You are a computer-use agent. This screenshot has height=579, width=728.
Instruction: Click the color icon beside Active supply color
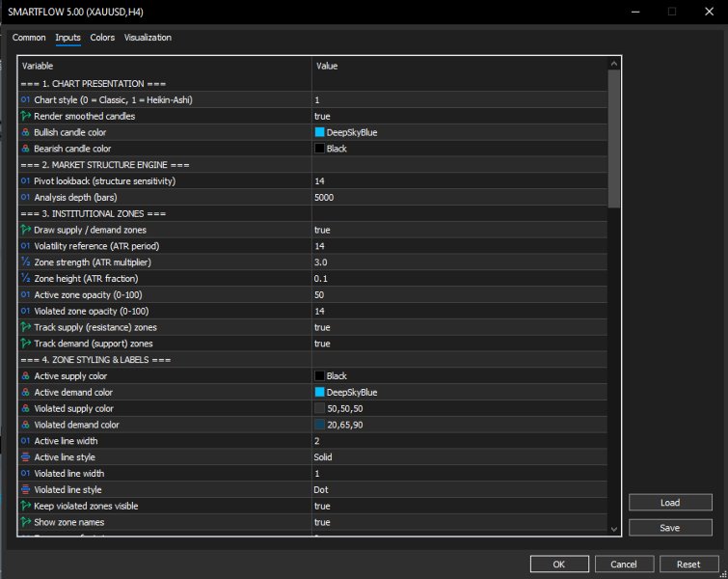click(x=25, y=376)
